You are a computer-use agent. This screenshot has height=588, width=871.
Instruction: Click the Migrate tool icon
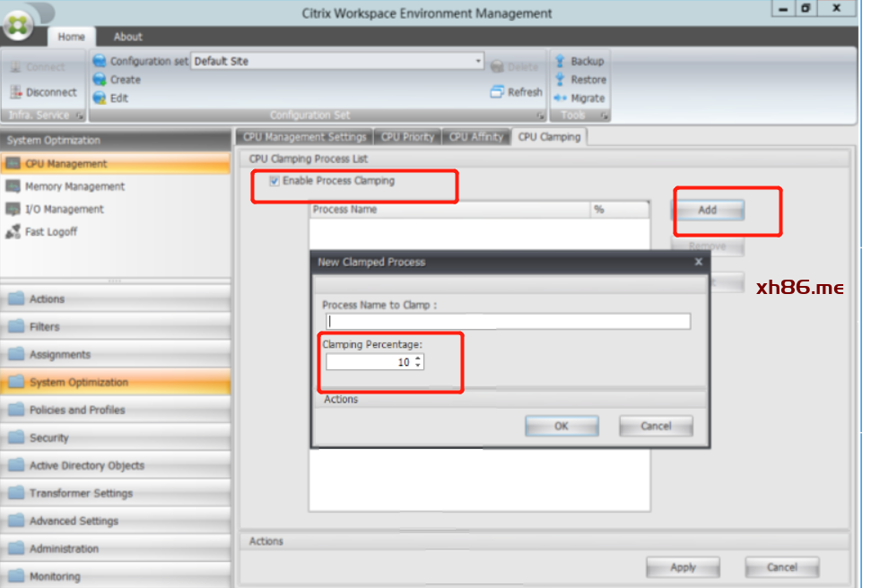[560, 99]
